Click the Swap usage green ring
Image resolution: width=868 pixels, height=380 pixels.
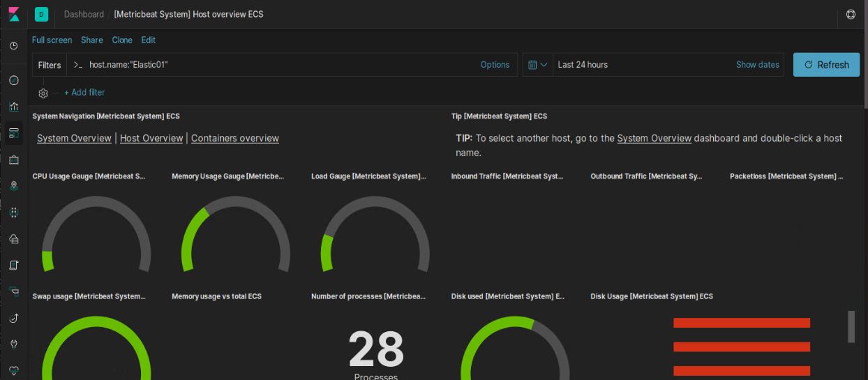pos(96,321)
